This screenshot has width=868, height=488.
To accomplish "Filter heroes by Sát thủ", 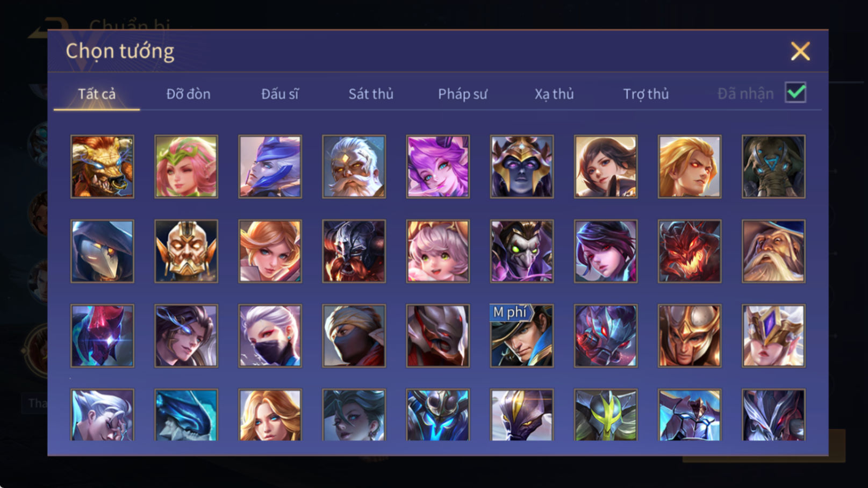I will pyautogui.click(x=371, y=94).
